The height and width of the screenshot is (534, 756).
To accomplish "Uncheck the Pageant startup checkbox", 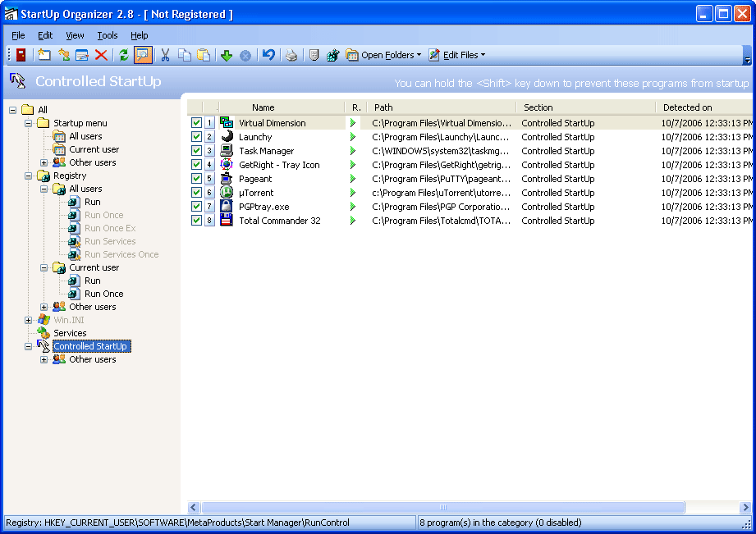I will (x=196, y=178).
